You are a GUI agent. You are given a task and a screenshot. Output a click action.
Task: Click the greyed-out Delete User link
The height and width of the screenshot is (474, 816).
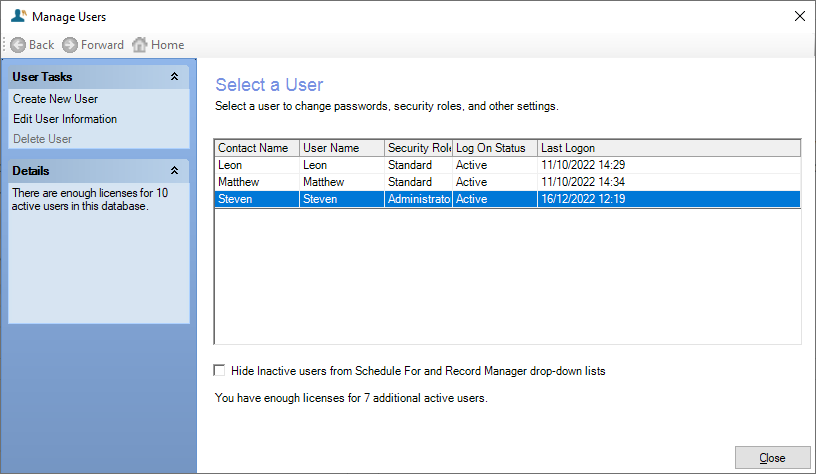(42, 139)
